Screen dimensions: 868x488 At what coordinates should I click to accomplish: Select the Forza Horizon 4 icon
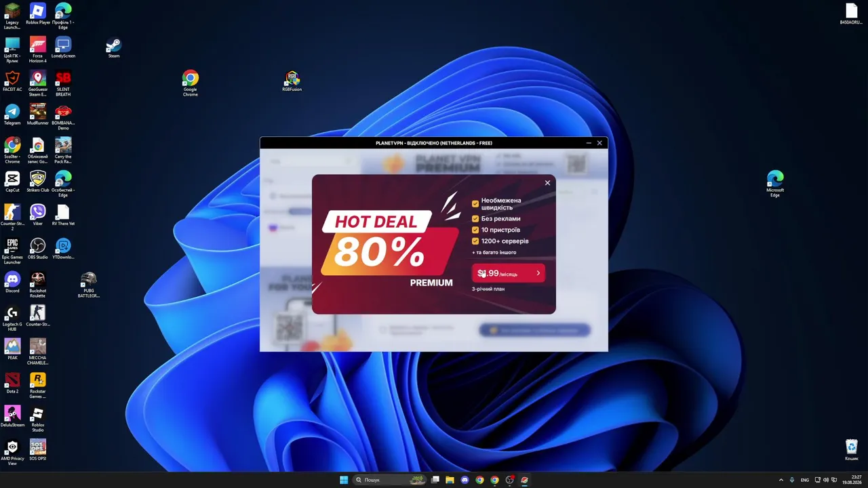pos(38,49)
